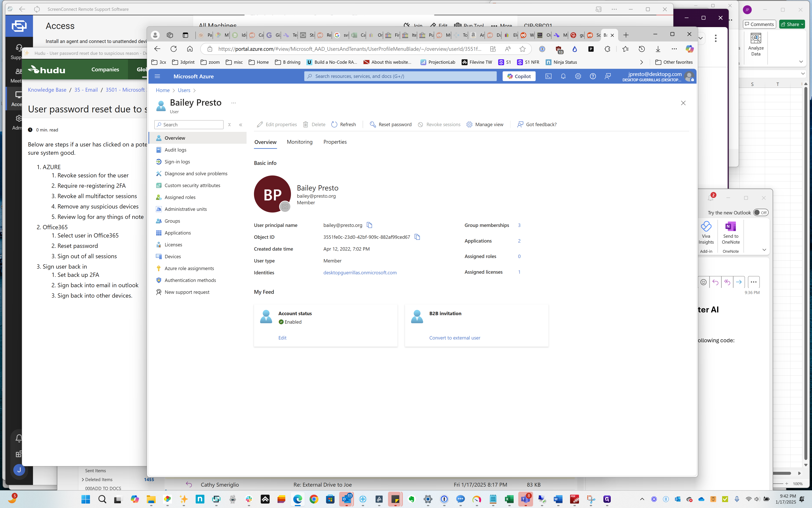Copy the Object ID value

coord(417,237)
